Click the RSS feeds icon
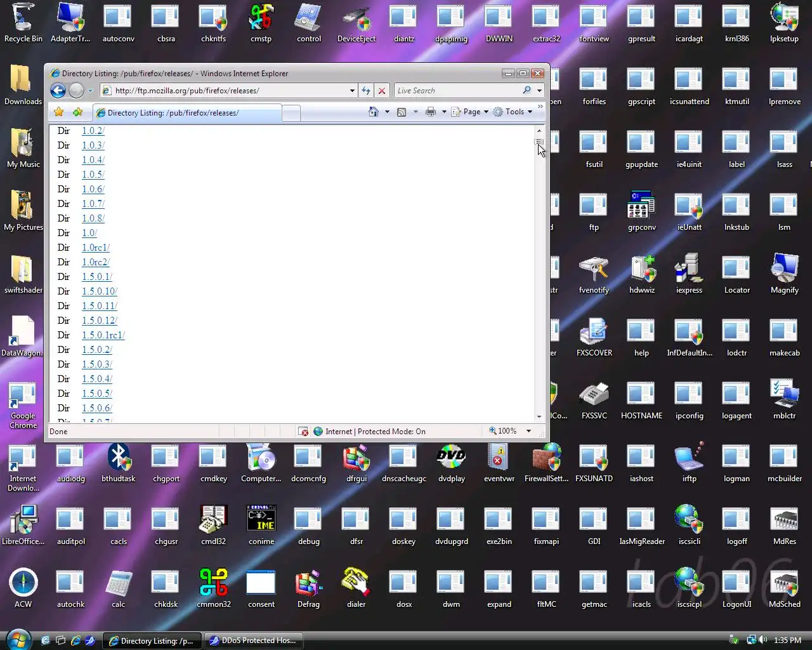The image size is (812, 650). pos(402,112)
